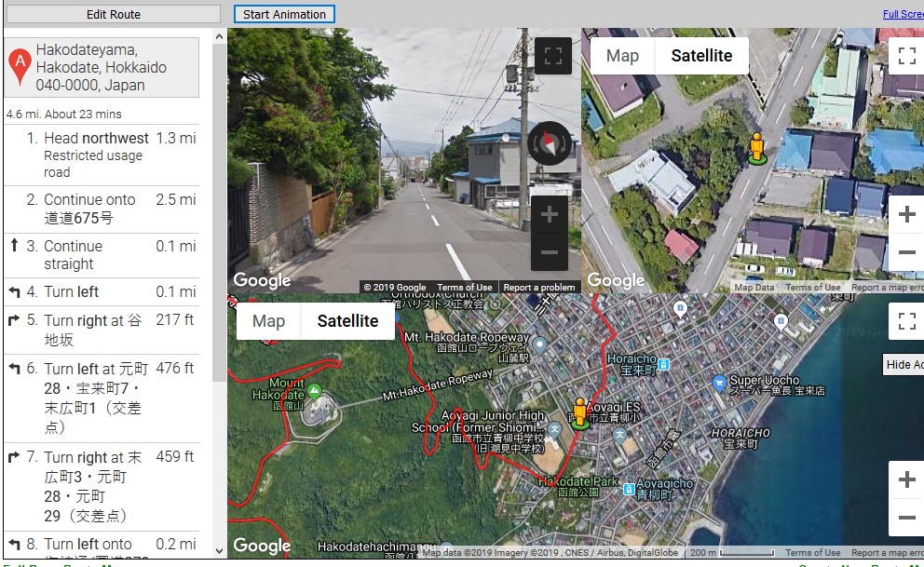Open the Full Screen link

point(903,14)
